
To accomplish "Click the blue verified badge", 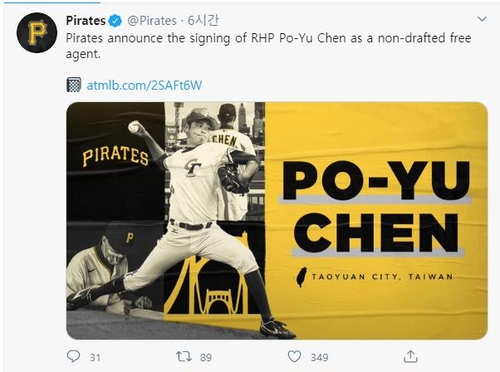I will coord(115,21).
